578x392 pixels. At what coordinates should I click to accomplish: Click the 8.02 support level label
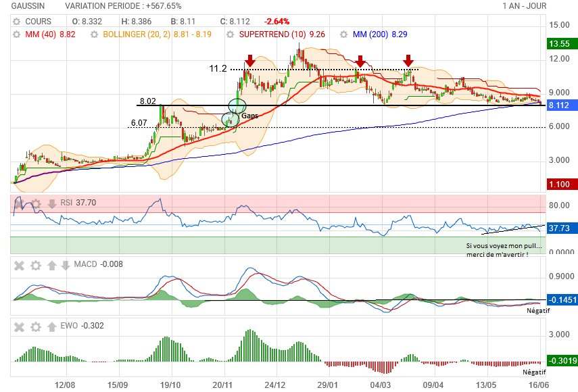point(148,101)
